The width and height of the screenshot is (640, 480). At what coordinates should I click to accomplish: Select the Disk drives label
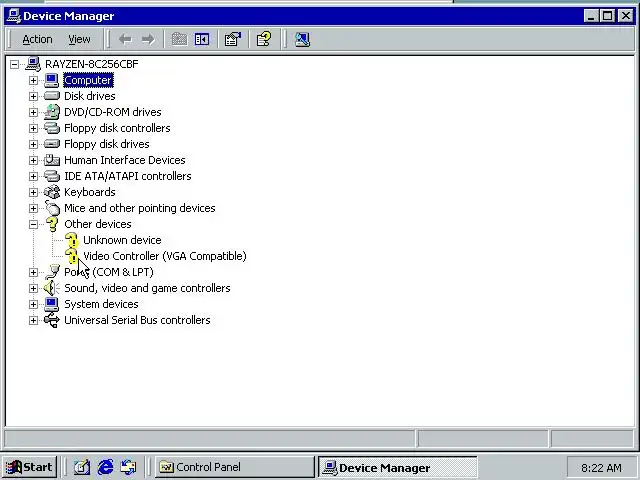pyautogui.click(x=90, y=96)
